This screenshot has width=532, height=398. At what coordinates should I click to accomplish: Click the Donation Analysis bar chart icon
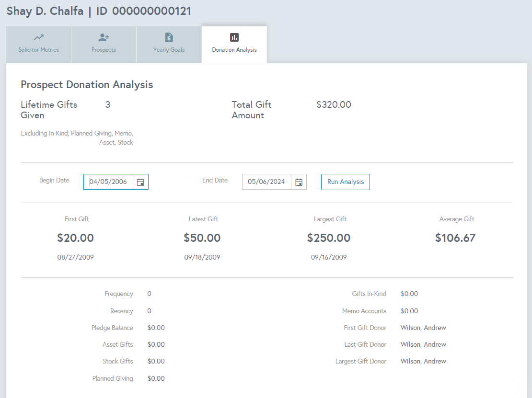[x=234, y=37]
